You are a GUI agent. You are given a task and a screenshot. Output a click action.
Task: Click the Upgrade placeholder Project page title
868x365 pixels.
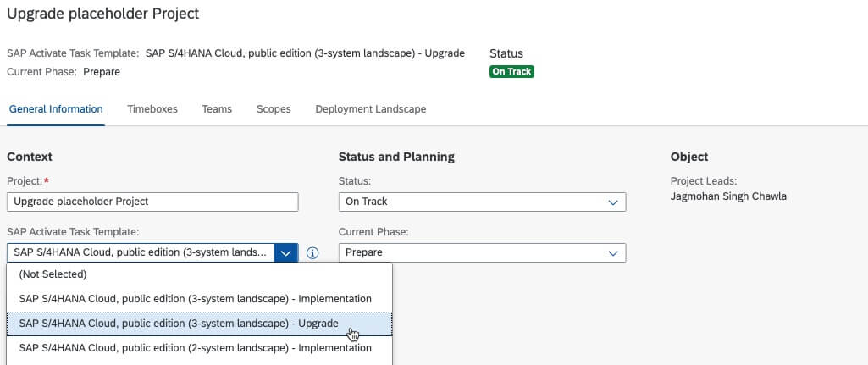[103, 14]
